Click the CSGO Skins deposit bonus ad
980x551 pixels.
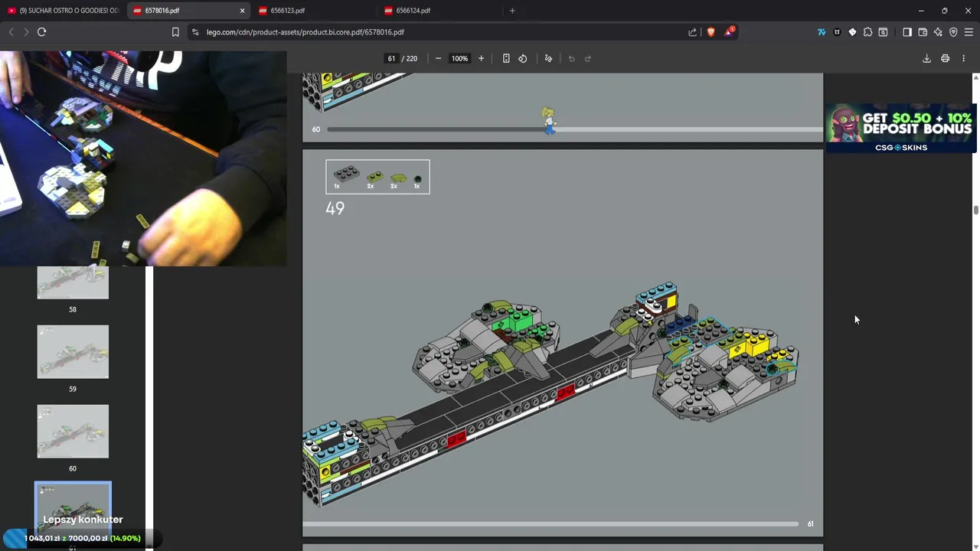pos(900,128)
